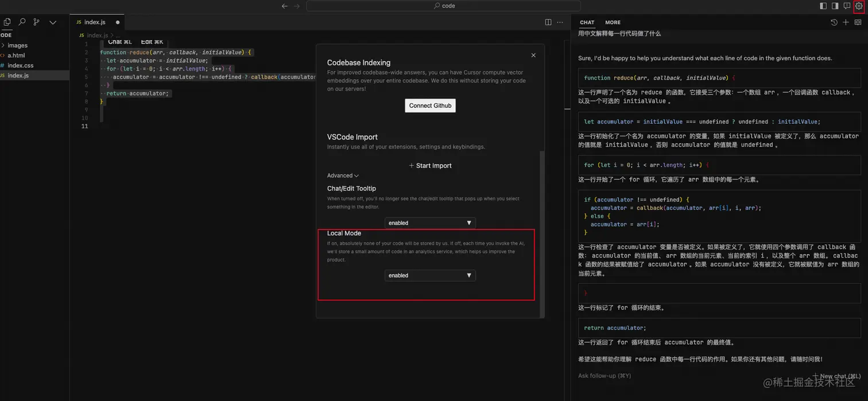Open the Source Control branch icon
This screenshot has width=868, height=401.
37,22
